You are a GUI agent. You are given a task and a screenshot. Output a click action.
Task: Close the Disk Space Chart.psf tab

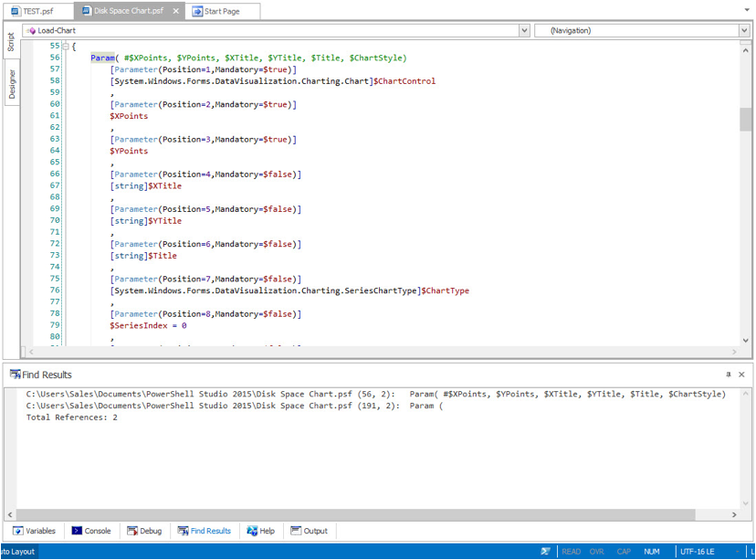point(176,11)
